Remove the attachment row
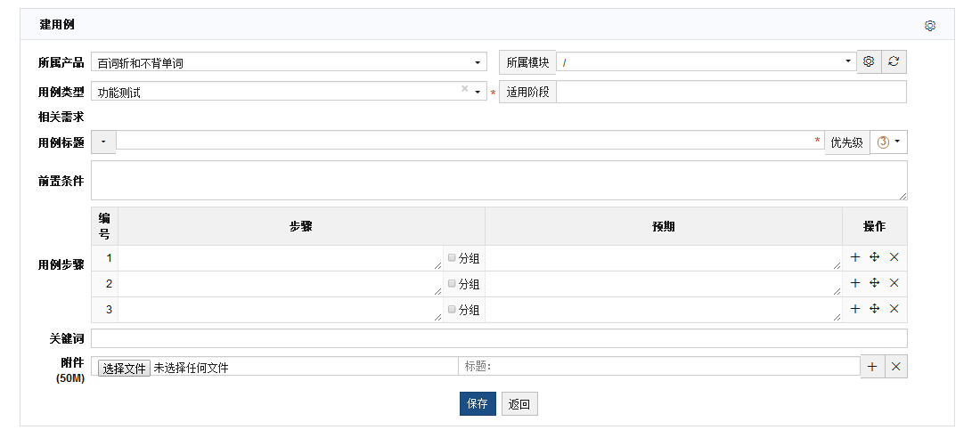 pos(896,367)
